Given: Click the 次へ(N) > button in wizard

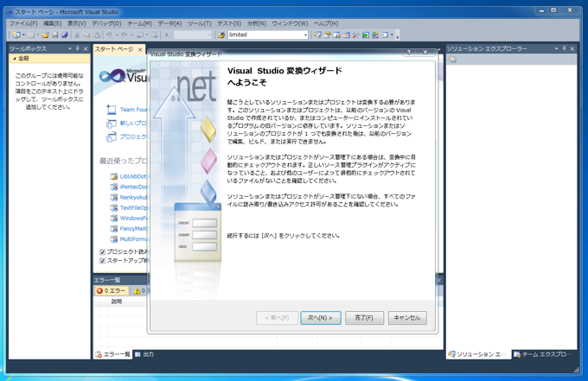Looking at the screenshot, I should pyautogui.click(x=321, y=318).
